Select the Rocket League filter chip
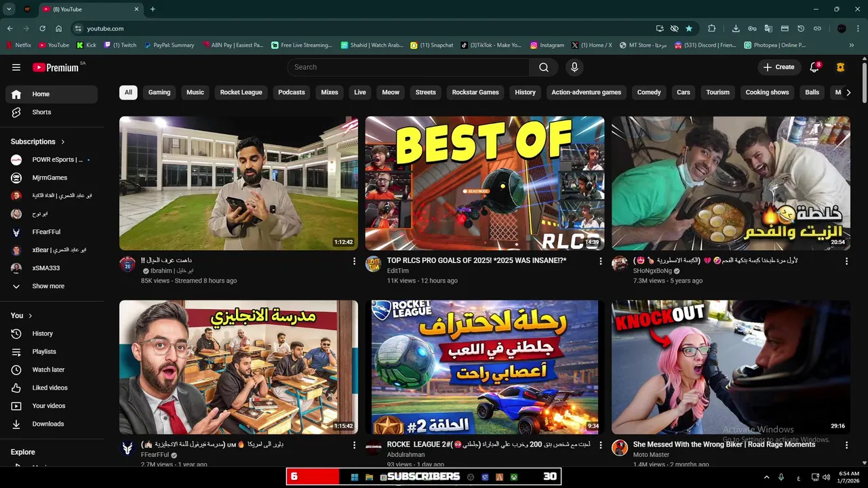 (x=241, y=92)
